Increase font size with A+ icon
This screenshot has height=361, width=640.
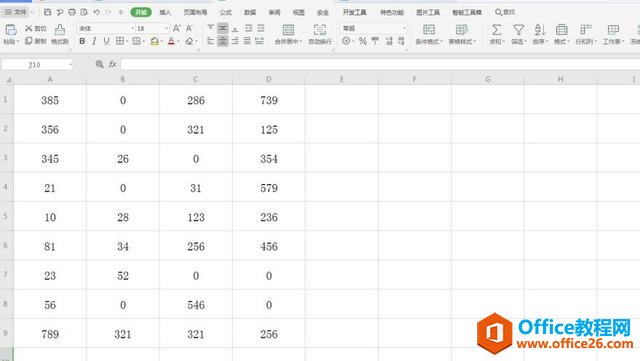(177, 28)
